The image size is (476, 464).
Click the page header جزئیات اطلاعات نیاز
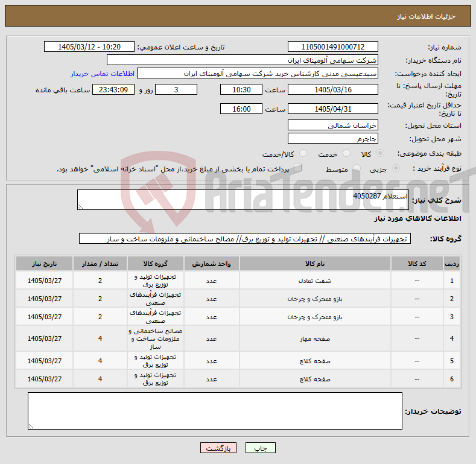(426, 16)
